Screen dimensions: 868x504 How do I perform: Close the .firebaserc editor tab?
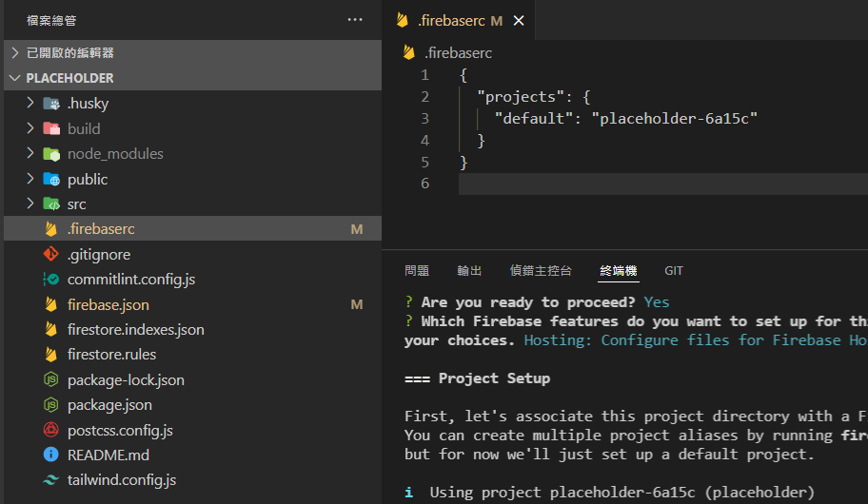coord(519,20)
